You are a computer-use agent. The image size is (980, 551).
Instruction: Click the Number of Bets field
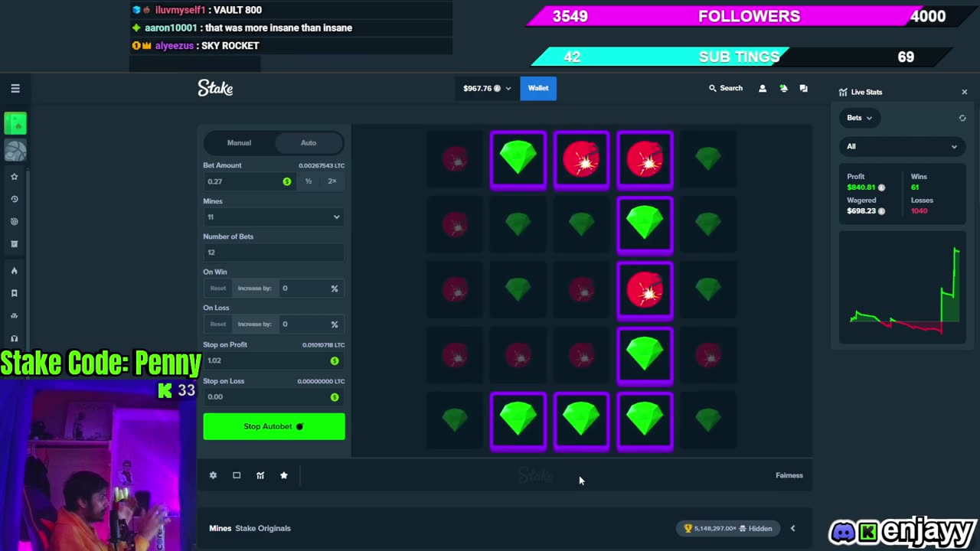coord(273,253)
